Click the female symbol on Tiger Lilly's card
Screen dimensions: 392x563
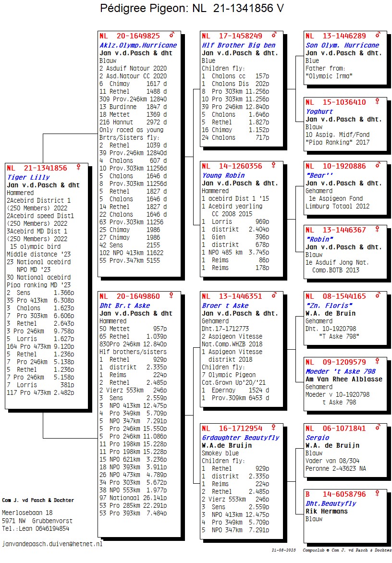click(x=78, y=167)
